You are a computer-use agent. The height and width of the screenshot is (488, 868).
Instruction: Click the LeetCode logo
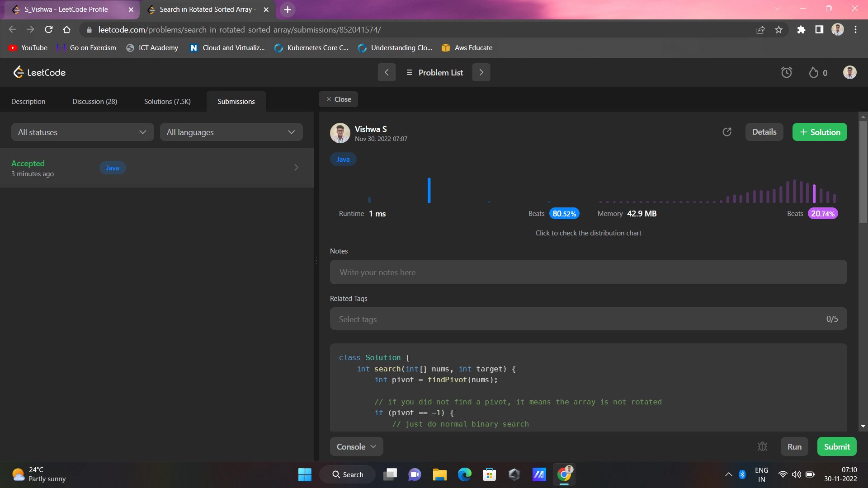[39, 72]
